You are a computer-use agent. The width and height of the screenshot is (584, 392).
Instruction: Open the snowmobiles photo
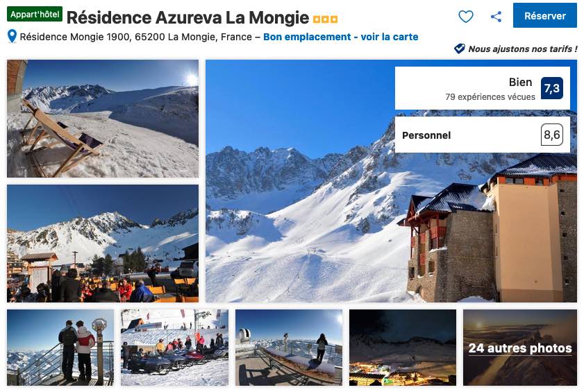(x=175, y=348)
